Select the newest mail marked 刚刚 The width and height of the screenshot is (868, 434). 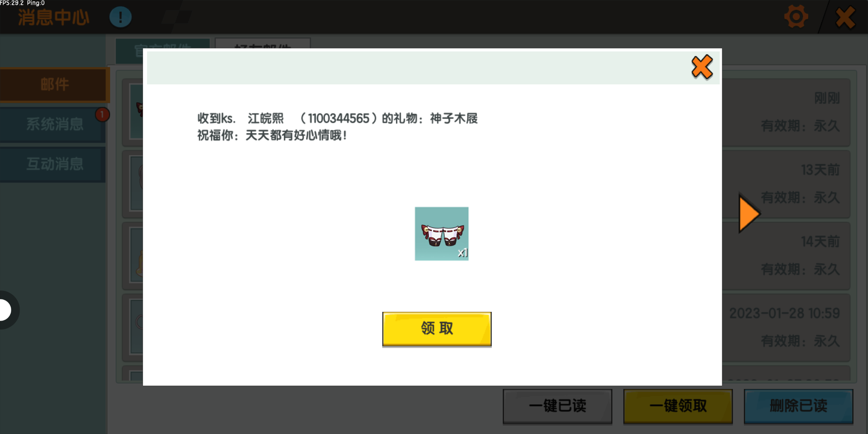(800, 112)
